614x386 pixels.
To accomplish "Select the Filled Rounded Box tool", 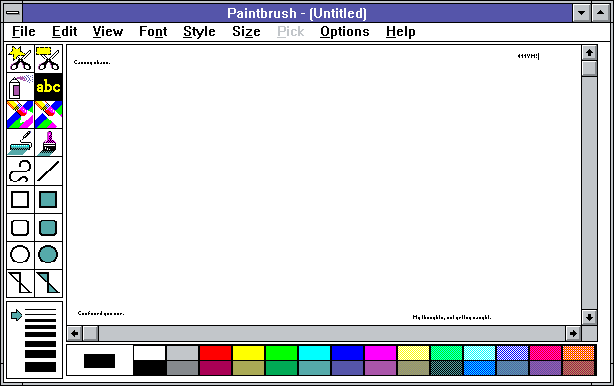I will (x=49, y=227).
